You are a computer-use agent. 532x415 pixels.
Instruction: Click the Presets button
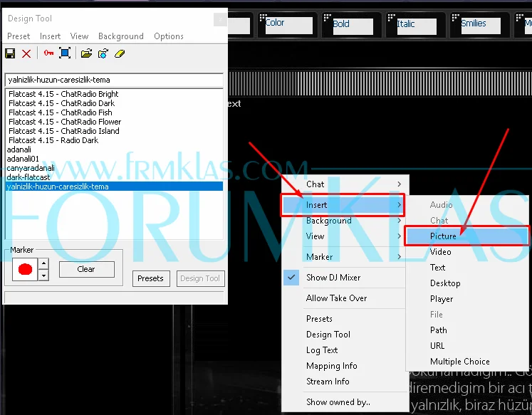150,278
